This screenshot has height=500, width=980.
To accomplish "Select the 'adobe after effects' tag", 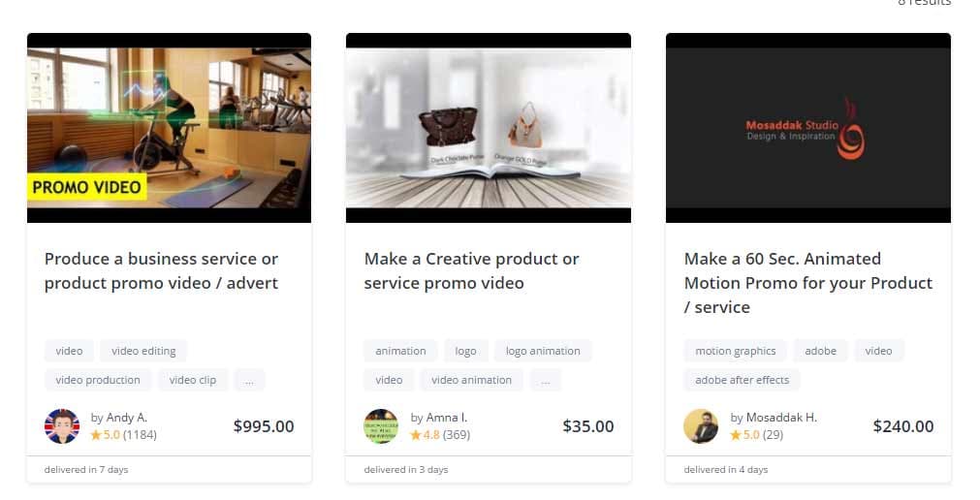I will click(x=742, y=380).
